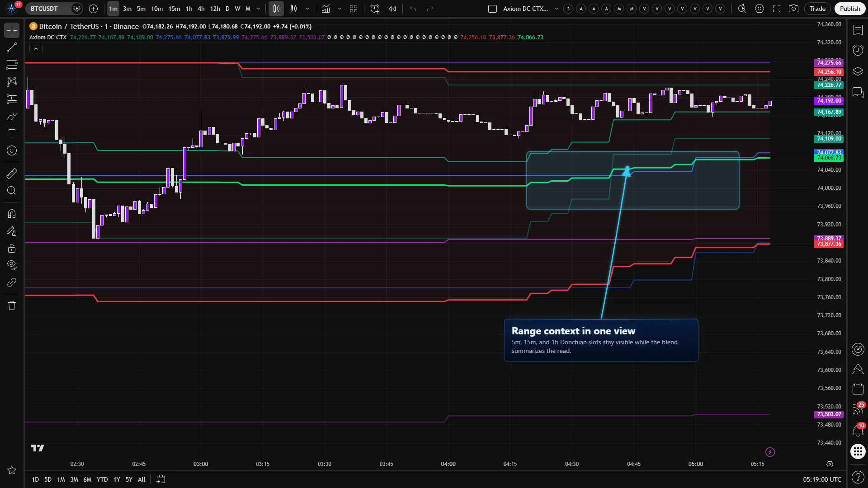Select the crosshair cursor tool
The width and height of the screenshot is (868, 488).
12,30
